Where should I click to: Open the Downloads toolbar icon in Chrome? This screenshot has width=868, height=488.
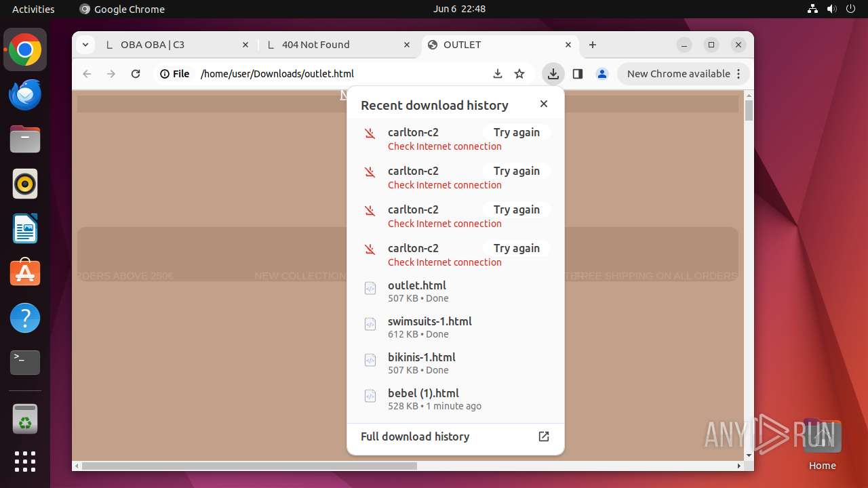pos(553,74)
